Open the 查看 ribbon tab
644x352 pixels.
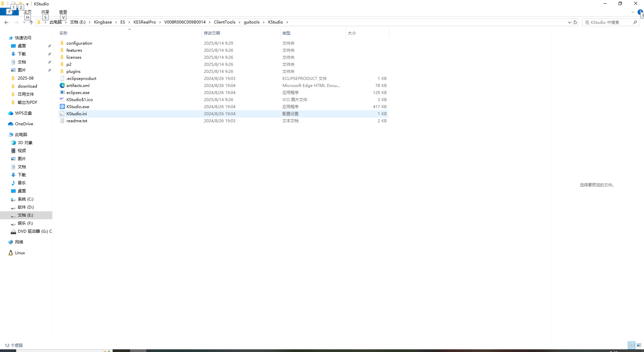click(x=63, y=12)
